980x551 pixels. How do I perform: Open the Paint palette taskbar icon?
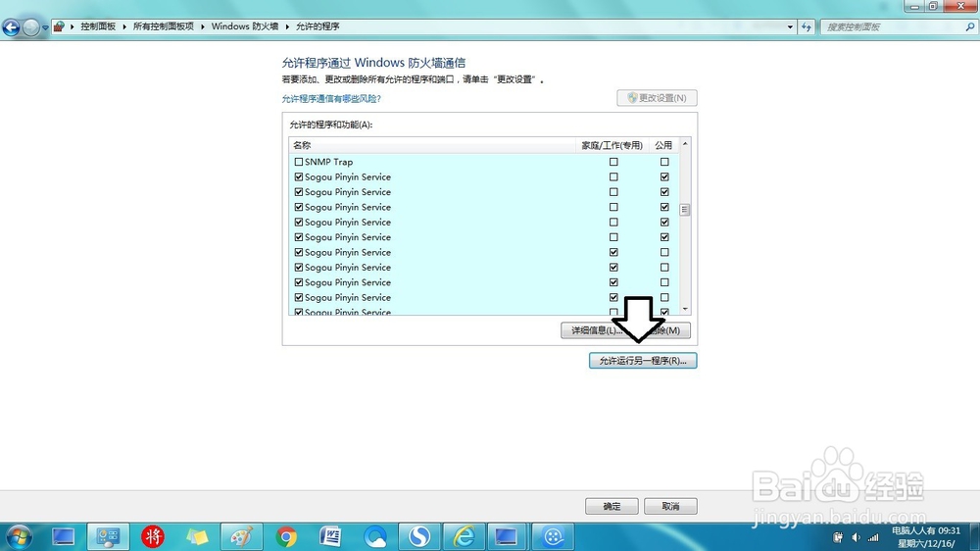(241, 536)
